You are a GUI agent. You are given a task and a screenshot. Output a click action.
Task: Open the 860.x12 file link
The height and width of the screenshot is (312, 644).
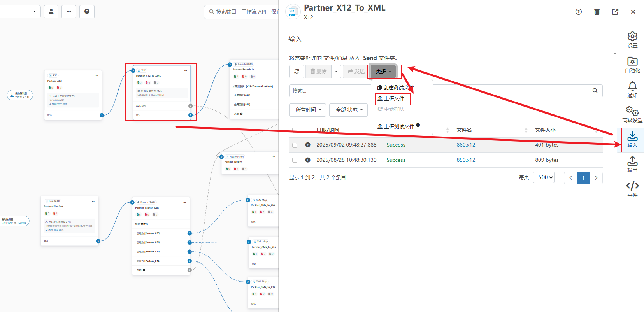pyautogui.click(x=466, y=145)
